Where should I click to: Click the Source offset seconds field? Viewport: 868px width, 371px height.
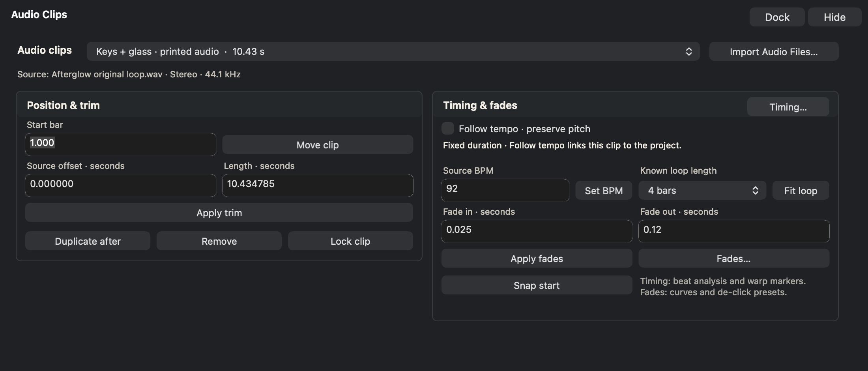pos(121,185)
